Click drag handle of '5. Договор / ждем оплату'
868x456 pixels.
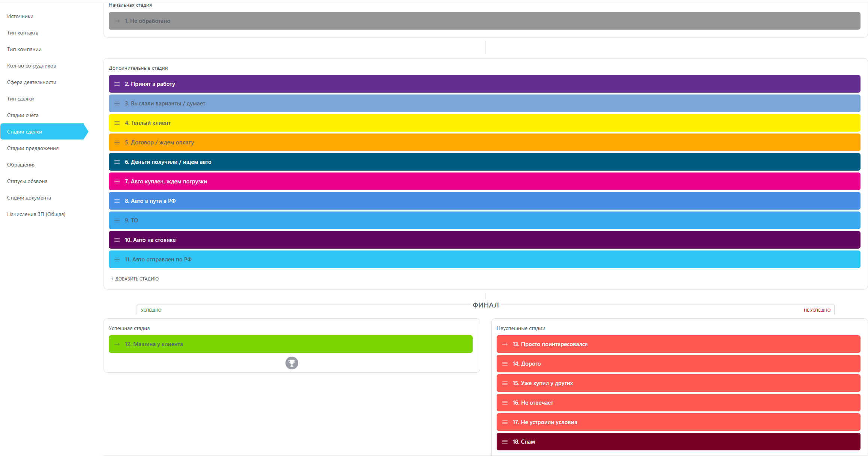[x=117, y=142]
